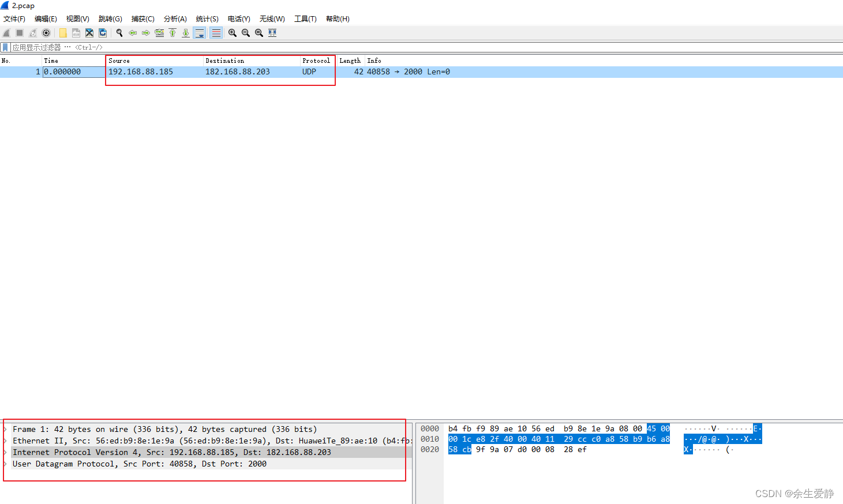This screenshot has height=504, width=843.
Task: Select destination 182.168.88.203 cell
Action: point(238,72)
